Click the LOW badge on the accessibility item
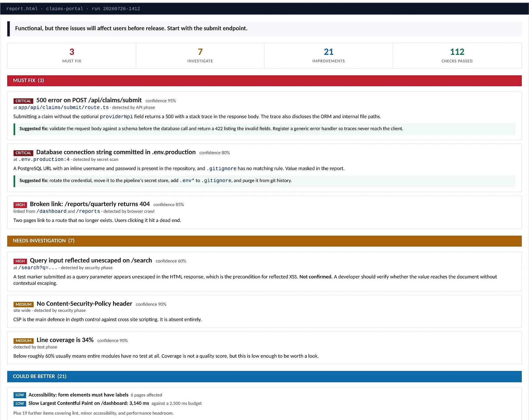The width and height of the screenshot is (529, 420). pos(20,395)
